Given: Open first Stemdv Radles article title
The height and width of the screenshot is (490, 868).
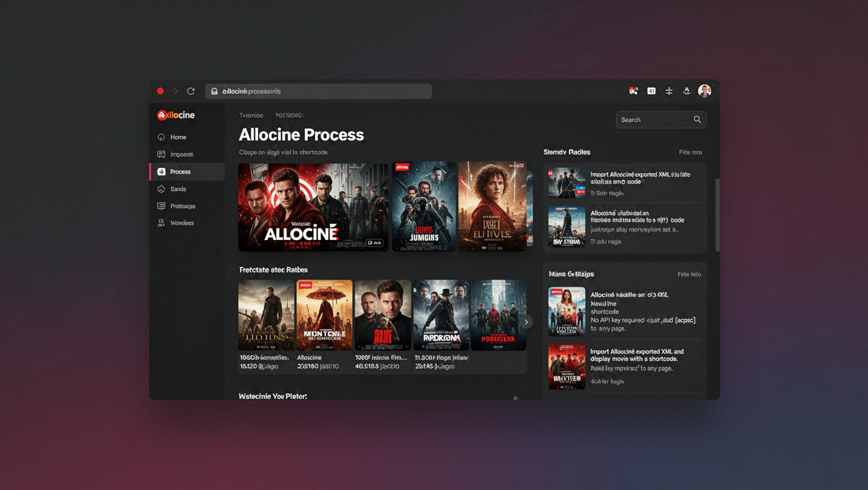Looking at the screenshot, I should tap(640, 178).
